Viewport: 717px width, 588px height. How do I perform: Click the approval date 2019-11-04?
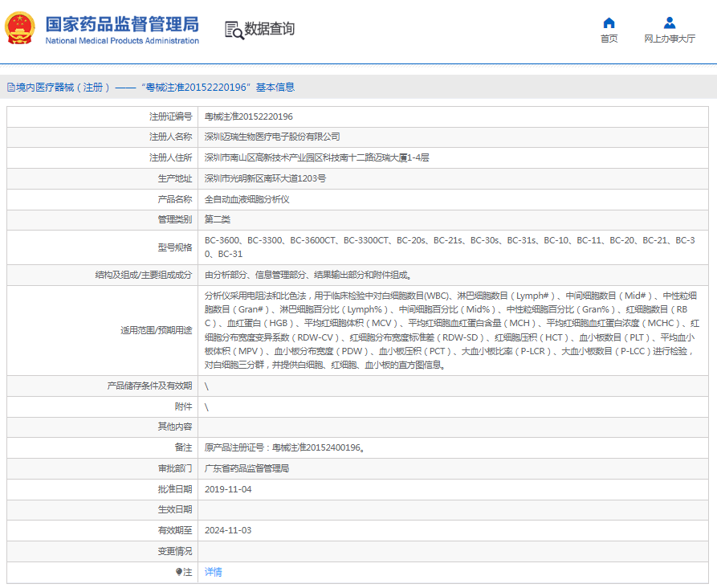click(x=228, y=488)
